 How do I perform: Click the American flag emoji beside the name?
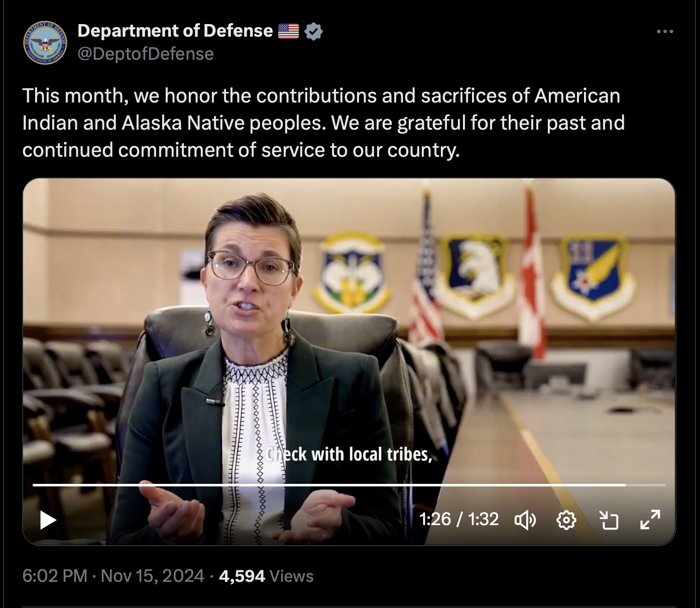pyautogui.click(x=288, y=31)
